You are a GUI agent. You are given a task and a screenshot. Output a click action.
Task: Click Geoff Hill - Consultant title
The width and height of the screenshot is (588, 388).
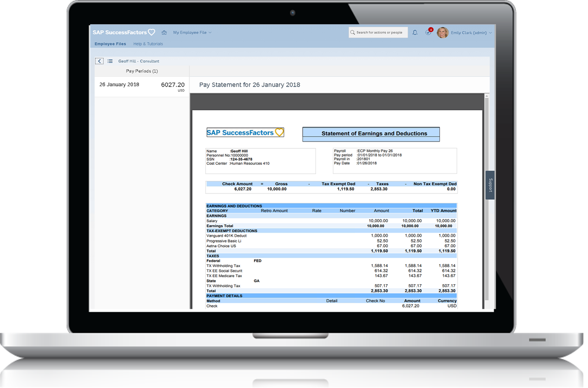click(139, 61)
